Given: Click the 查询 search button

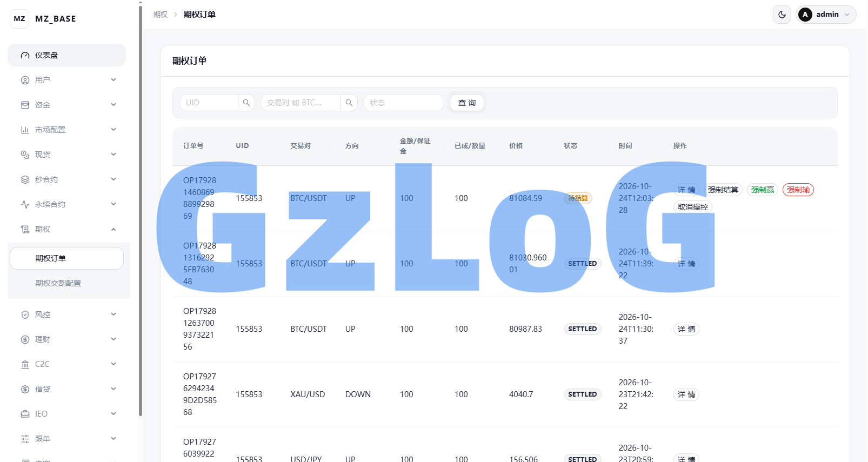Looking at the screenshot, I should [x=467, y=103].
